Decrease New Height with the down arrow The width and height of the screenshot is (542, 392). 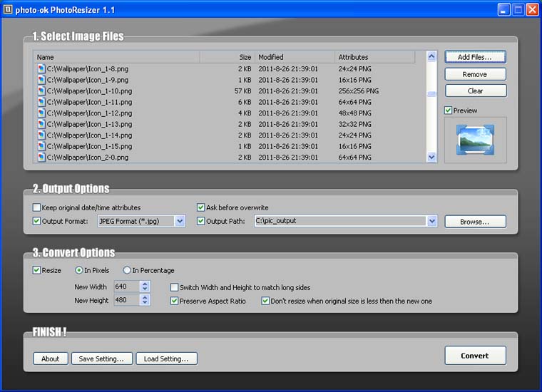click(x=145, y=302)
